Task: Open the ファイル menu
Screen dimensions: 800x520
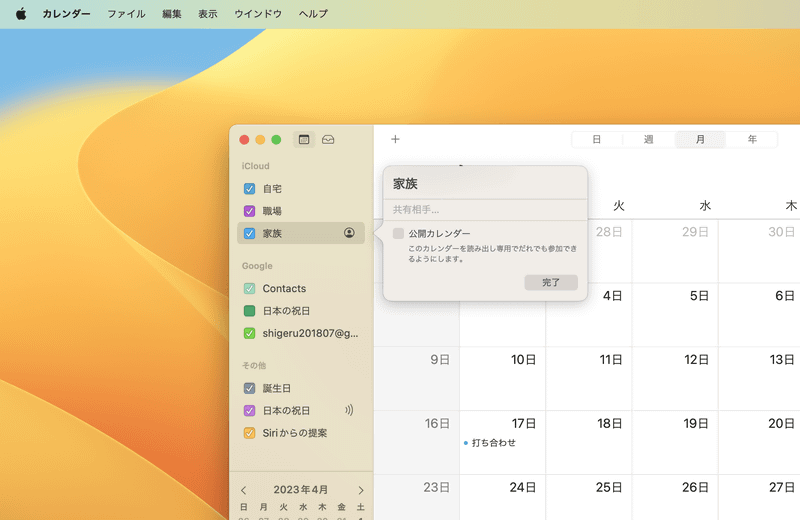Action: (126, 14)
